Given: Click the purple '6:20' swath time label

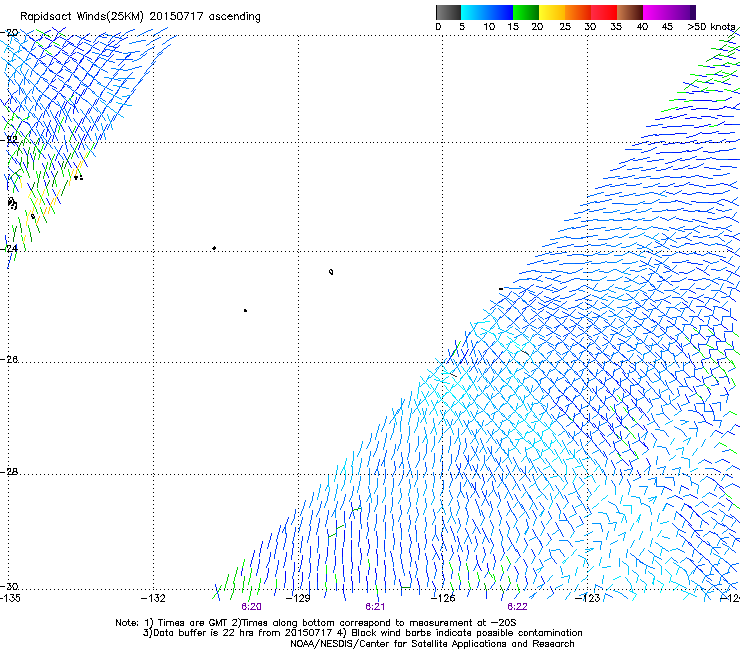Looking at the screenshot, I should (x=251, y=607).
